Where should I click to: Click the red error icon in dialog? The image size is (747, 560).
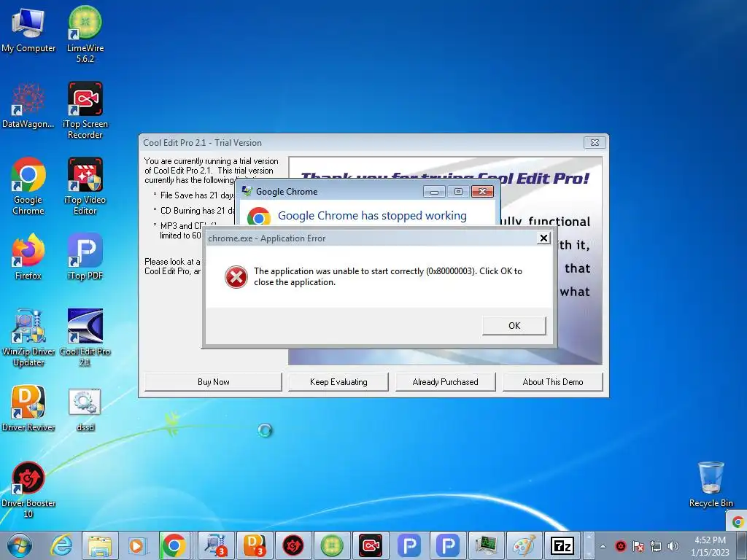[x=236, y=277]
